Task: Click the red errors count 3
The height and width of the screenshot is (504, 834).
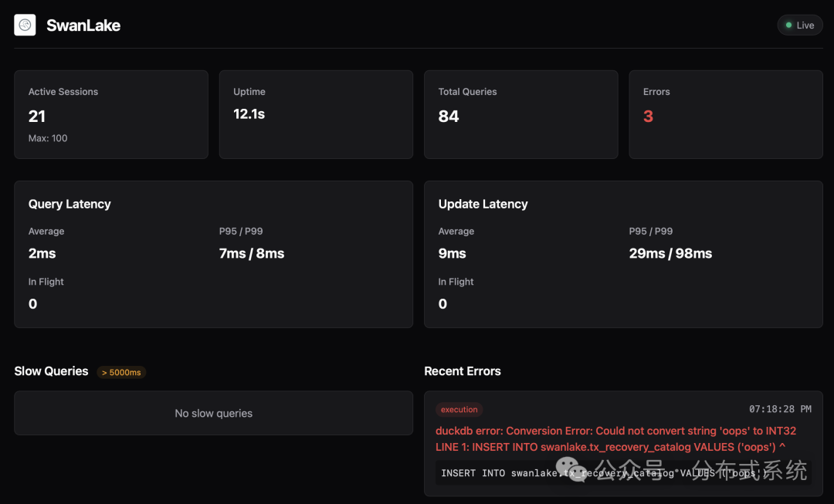Action: [648, 116]
